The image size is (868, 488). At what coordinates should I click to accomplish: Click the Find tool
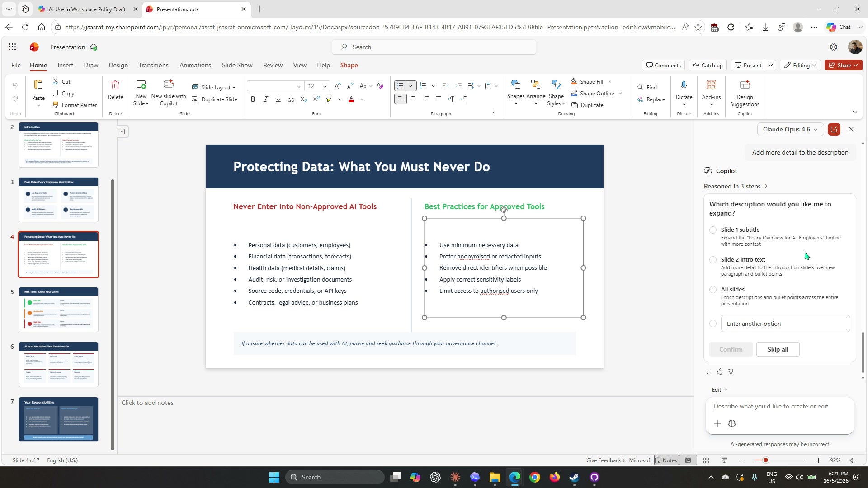(647, 87)
